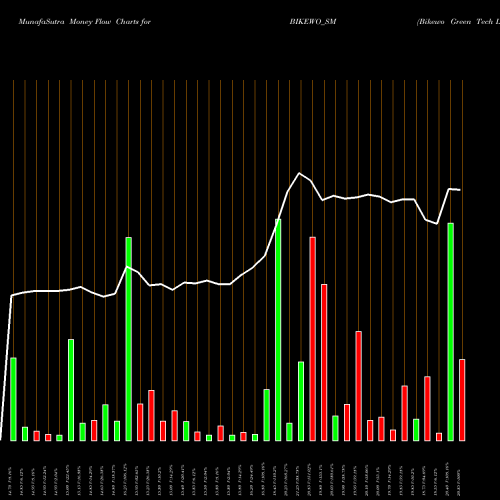
Task: Click the BIKEWO_SM ticker symbol in the header
Action: point(313,22)
